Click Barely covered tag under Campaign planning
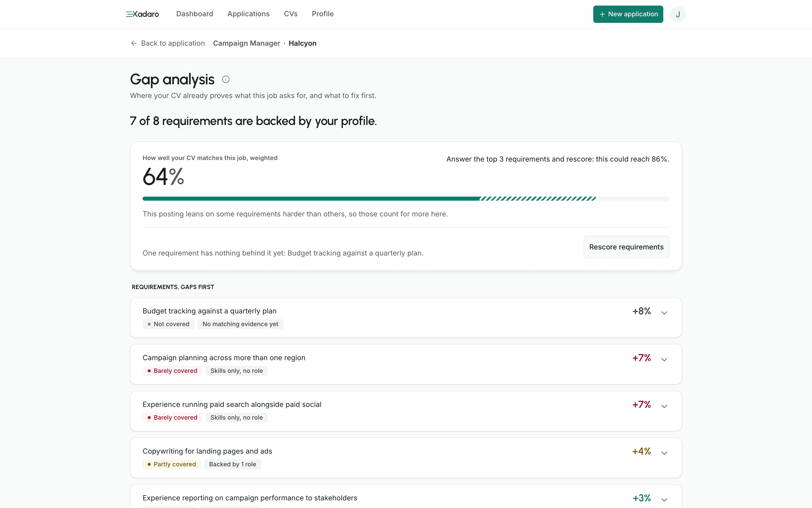 point(173,371)
